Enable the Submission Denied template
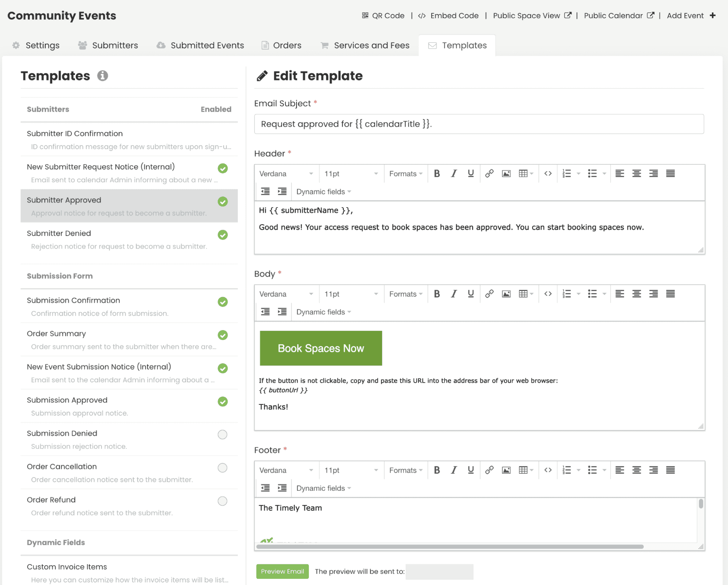 (222, 434)
